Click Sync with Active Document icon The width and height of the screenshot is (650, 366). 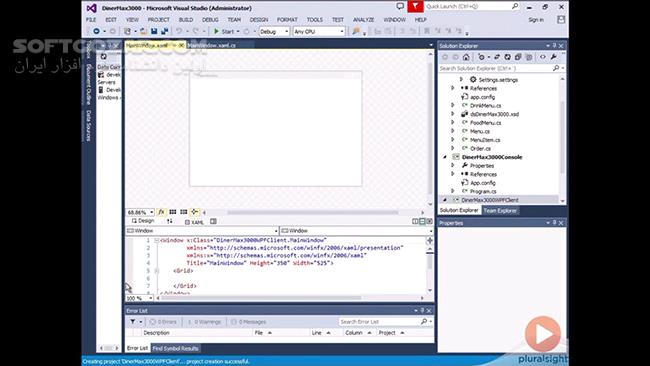[x=497, y=57]
